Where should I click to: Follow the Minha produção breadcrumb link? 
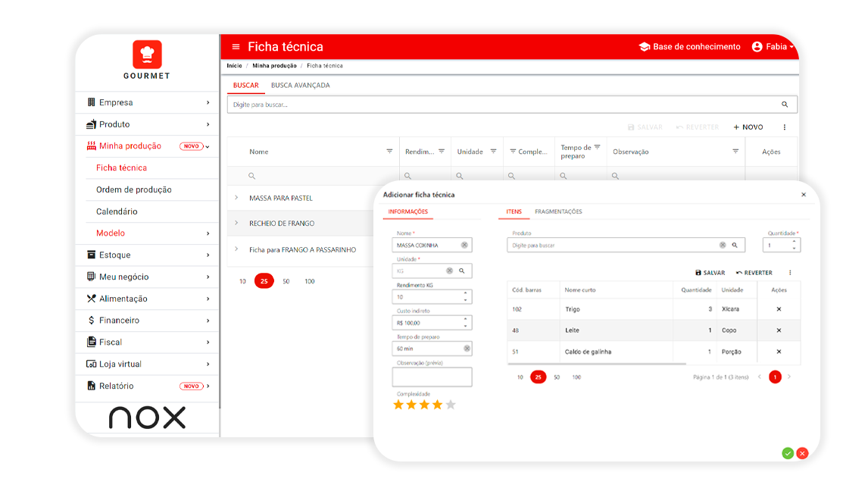(274, 66)
